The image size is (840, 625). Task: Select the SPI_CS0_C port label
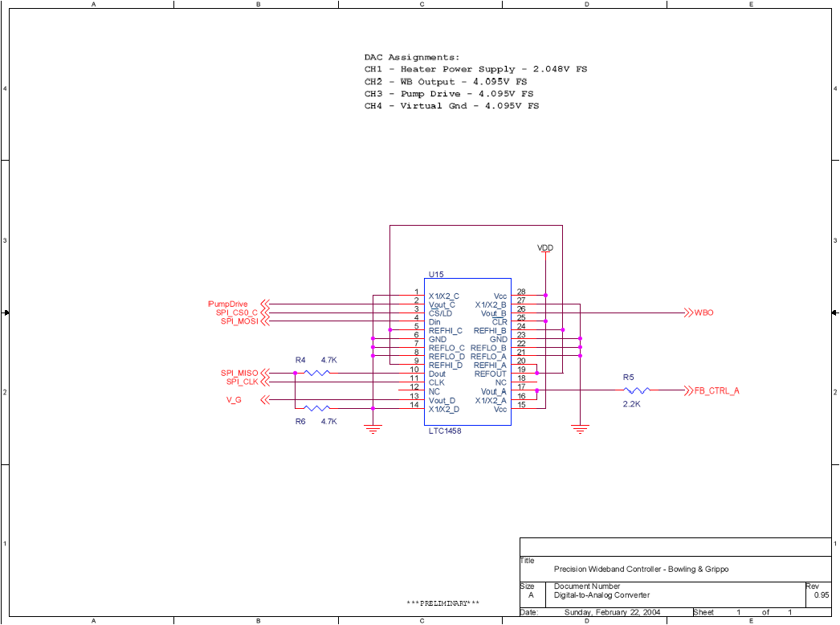pos(237,312)
